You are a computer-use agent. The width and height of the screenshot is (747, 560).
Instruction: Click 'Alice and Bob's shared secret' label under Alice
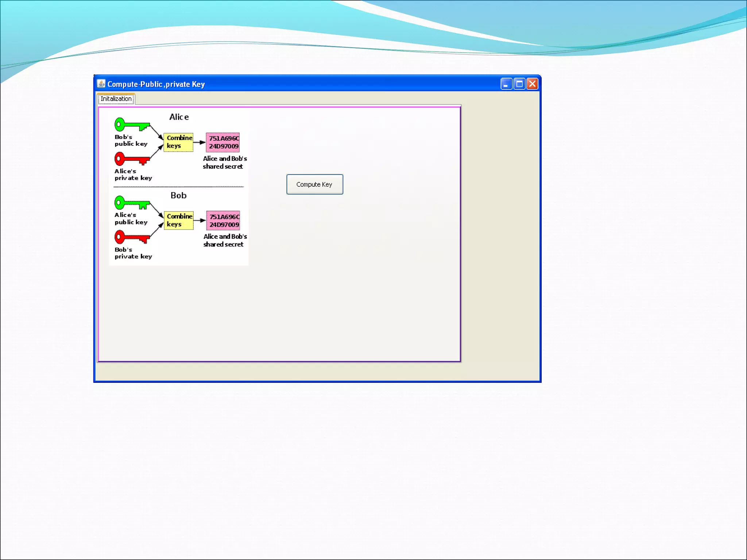pyautogui.click(x=224, y=163)
